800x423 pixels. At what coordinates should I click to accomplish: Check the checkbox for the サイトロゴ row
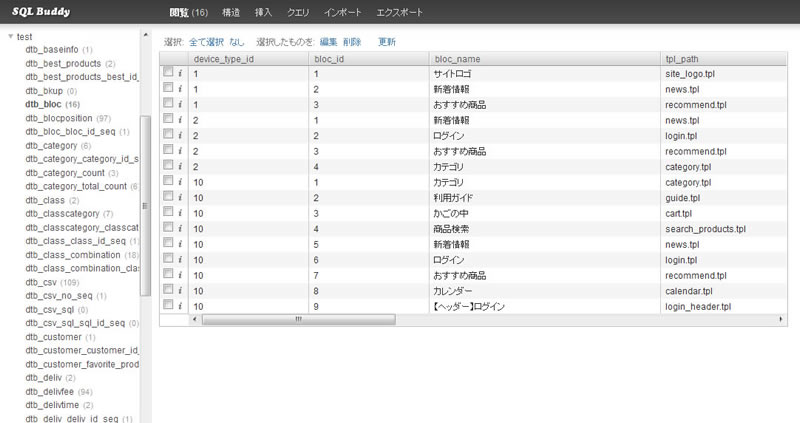[x=168, y=74]
